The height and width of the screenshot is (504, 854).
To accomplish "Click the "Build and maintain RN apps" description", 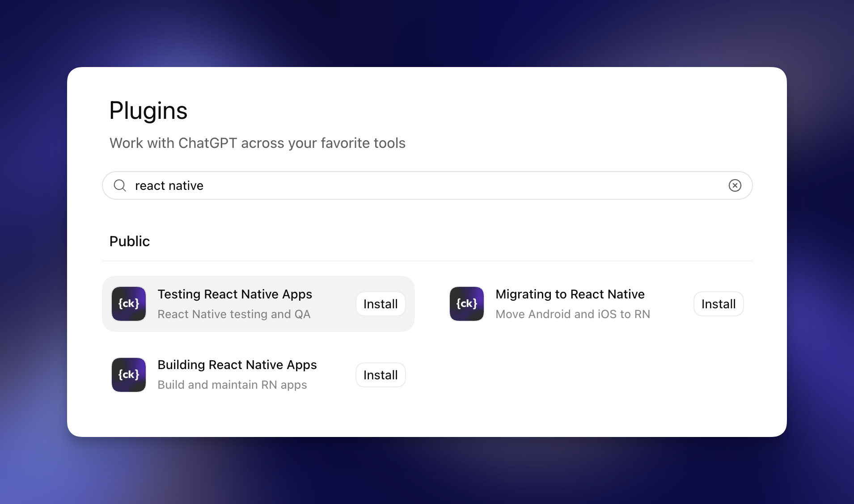I will pos(232,385).
